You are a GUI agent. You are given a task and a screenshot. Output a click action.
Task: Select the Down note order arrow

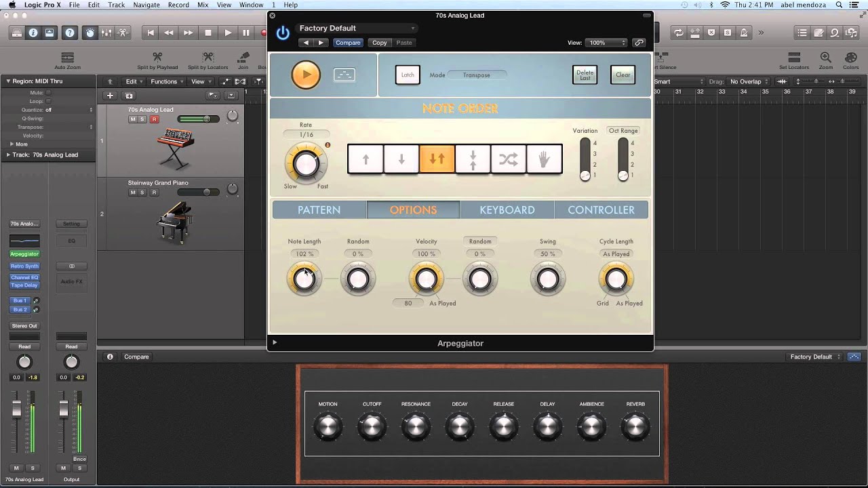coord(401,159)
